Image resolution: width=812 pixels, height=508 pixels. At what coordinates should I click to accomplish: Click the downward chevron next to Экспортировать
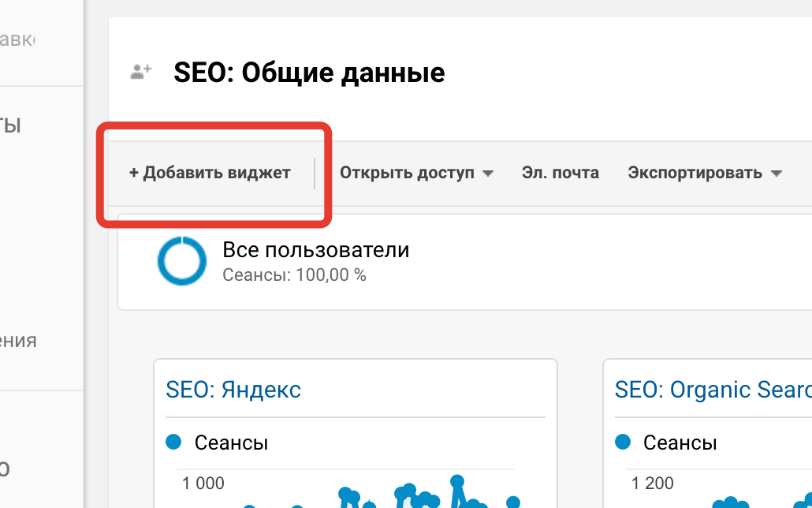777,173
